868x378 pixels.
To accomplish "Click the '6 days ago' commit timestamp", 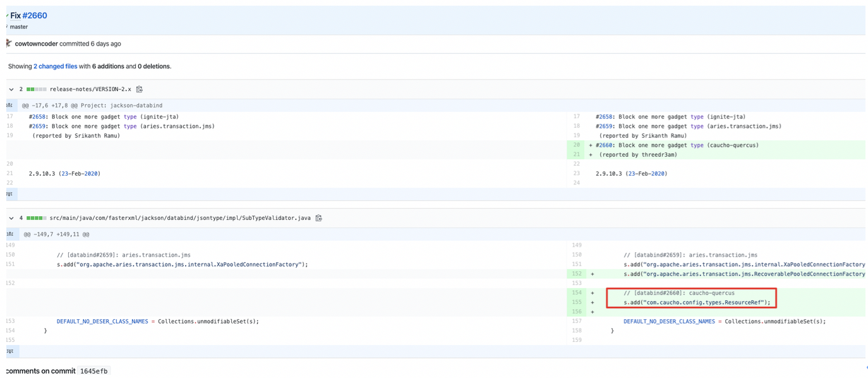I will pos(105,44).
